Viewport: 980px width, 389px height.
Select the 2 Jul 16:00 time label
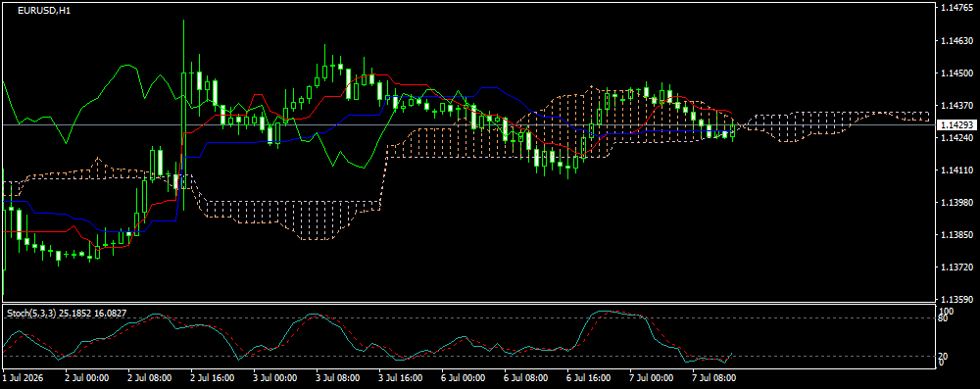click(x=213, y=378)
